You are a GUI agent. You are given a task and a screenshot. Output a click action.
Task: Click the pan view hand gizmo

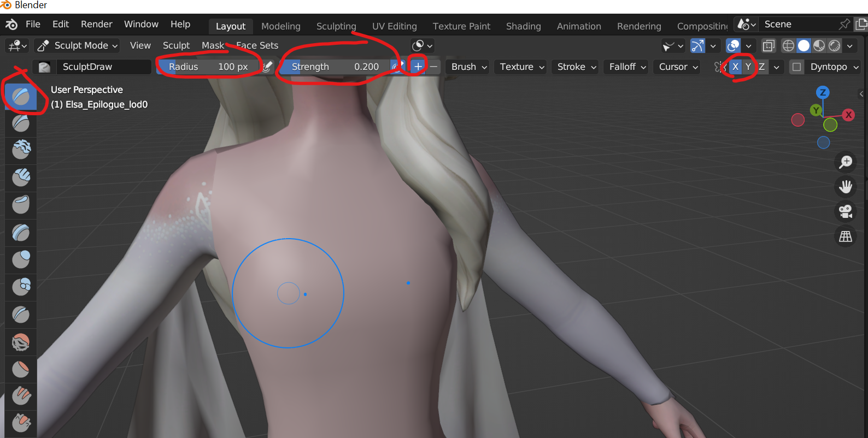click(846, 187)
